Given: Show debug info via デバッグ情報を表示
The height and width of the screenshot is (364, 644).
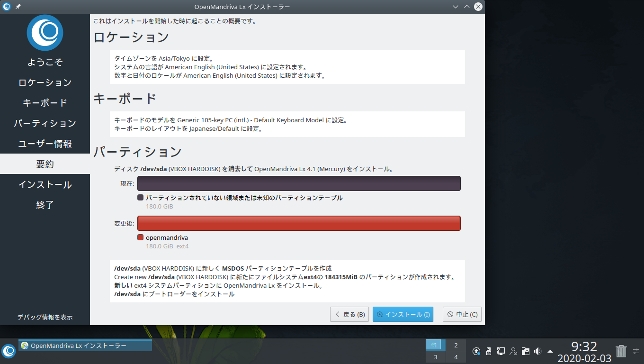Looking at the screenshot, I should 45,317.
